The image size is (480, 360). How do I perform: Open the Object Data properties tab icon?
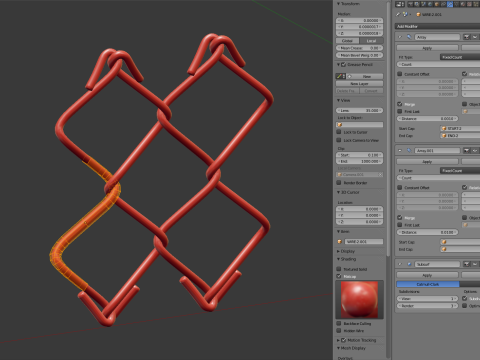[456, 4]
